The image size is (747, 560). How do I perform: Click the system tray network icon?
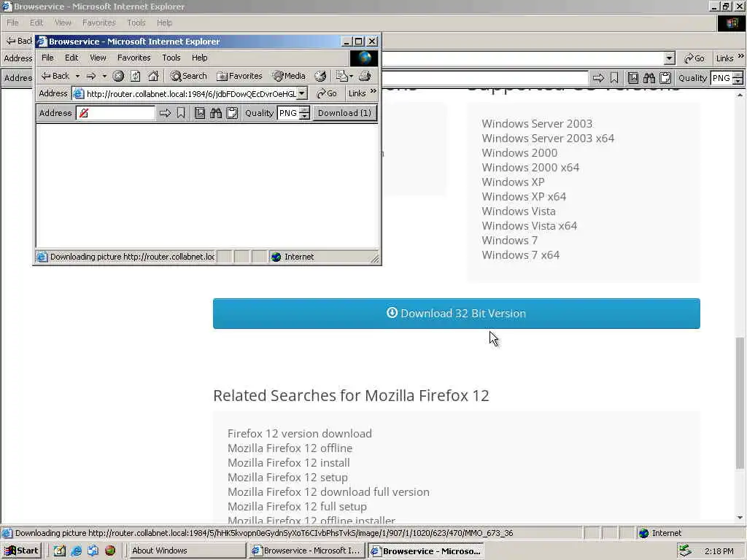coord(685,551)
